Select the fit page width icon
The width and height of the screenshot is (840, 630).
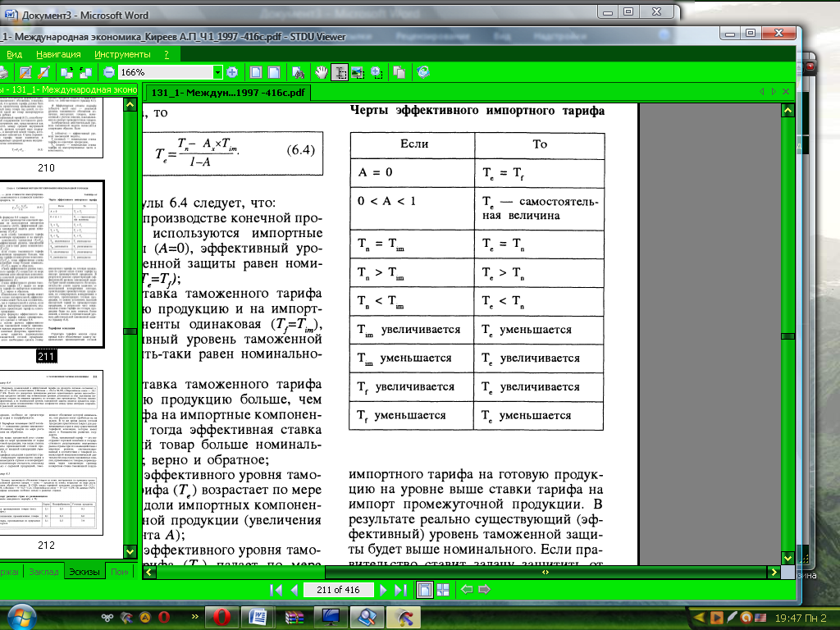click(x=274, y=72)
